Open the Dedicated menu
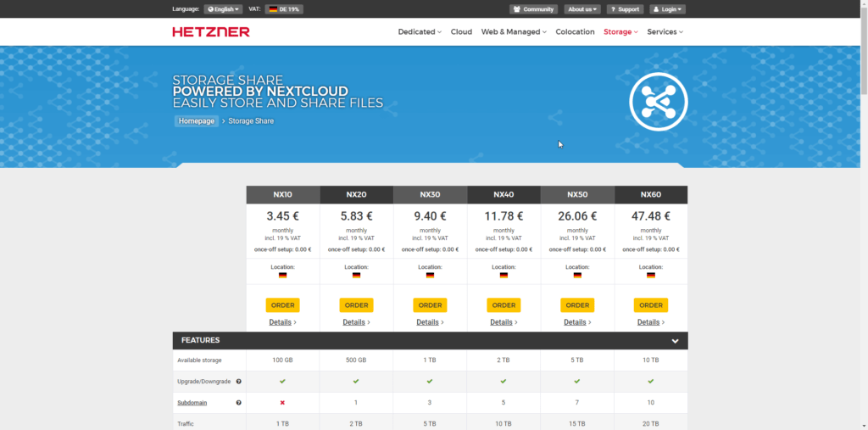 point(420,31)
